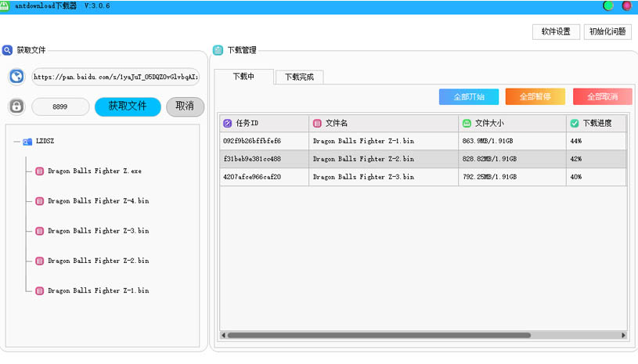Collapse the LZDSZ folder tree node
Viewport: 638px width, 364px height.
[x=16, y=142]
